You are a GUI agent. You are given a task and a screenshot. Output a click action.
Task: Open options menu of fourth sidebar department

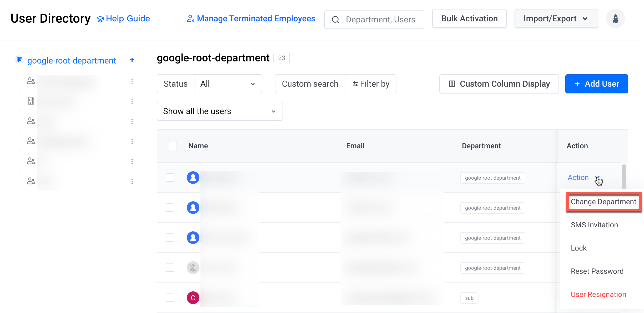132,141
